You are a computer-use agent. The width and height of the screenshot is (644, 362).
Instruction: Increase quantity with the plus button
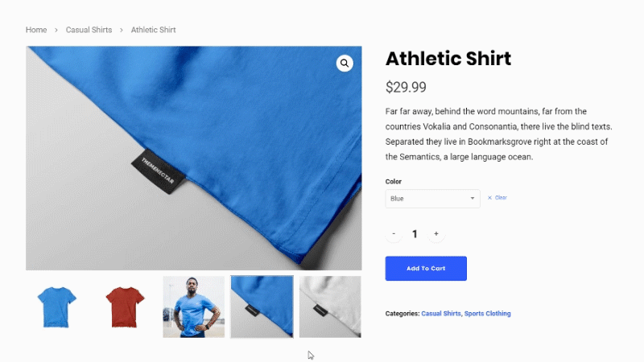click(x=436, y=234)
